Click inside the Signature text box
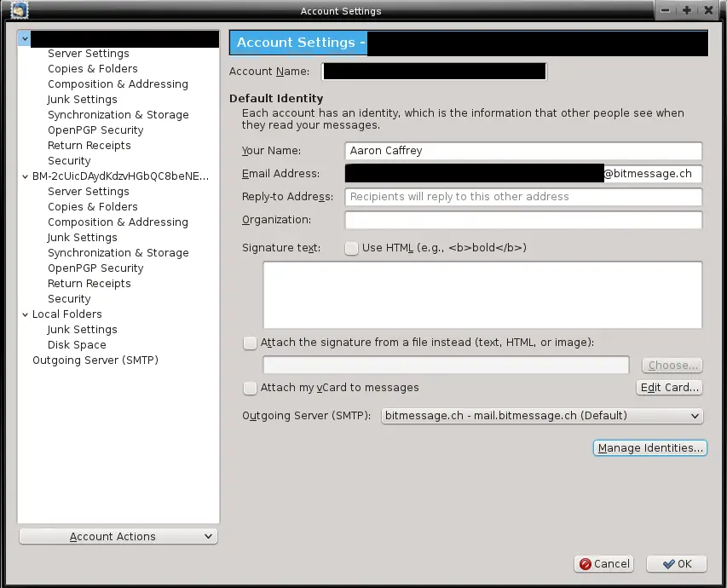 pos(482,295)
